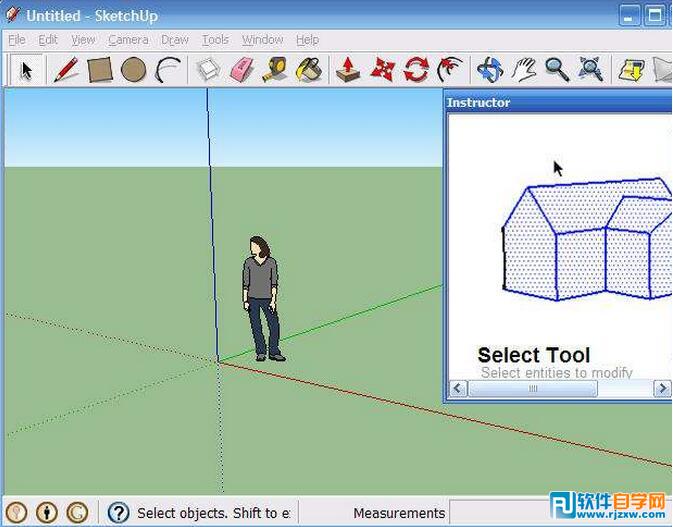Click the Instructor horizontal scrollbar thumb
This screenshot has height=527, width=673.
[533, 389]
